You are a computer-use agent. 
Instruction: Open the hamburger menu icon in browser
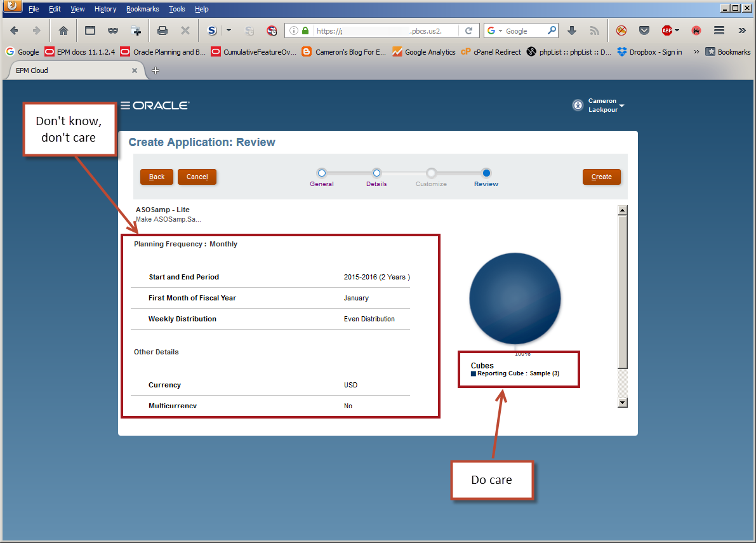pos(719,30)
